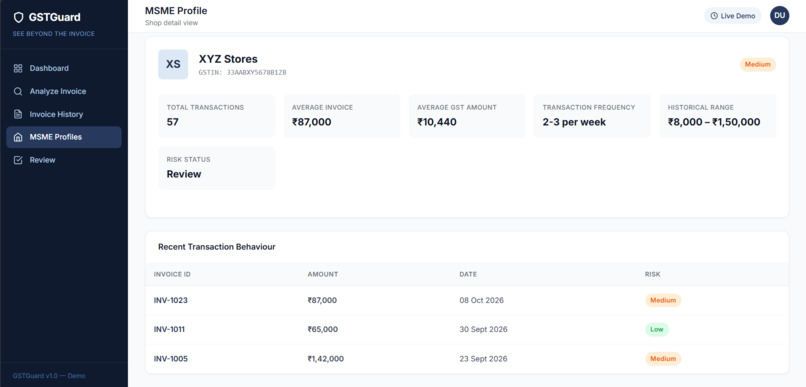Image resolution: width=806 pixels, height=387 pixels.
Task: Click the RISK column header
Action: pos(653,274)
